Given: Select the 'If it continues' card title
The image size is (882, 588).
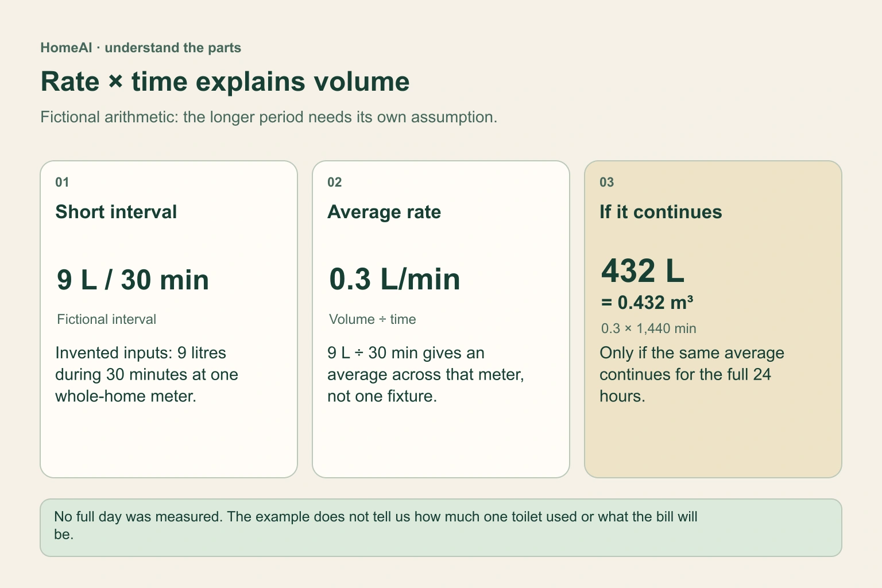Looking at the screenshot, I should pyautogui.click(x=660, y=212).
